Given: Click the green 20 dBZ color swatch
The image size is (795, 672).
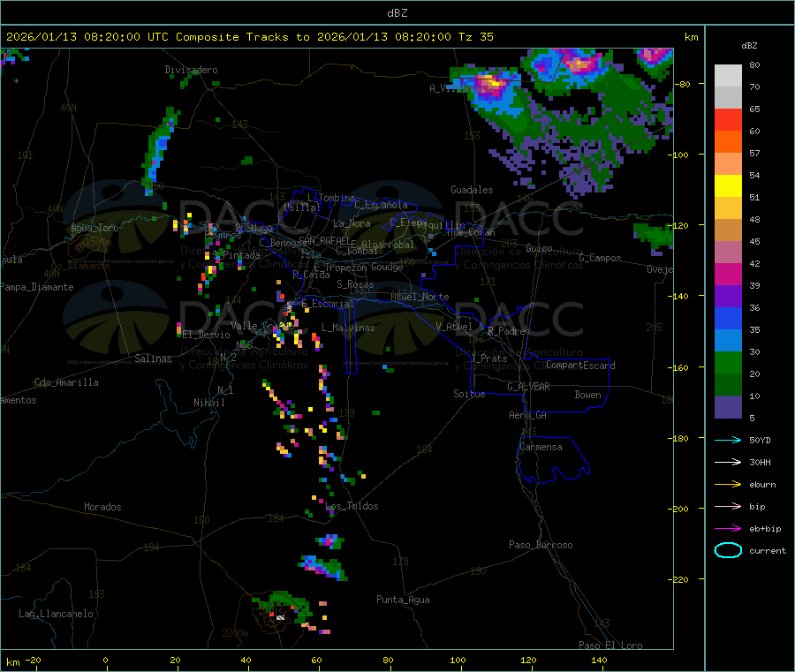Looking at the screenshot, I should [x=728, y=362].
